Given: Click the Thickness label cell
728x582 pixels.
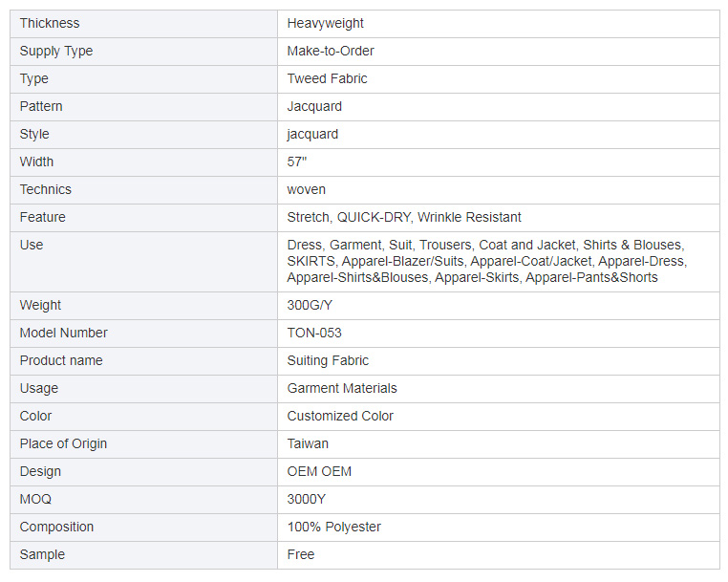Looking at the screenshot, I should (x=143, y=24).
